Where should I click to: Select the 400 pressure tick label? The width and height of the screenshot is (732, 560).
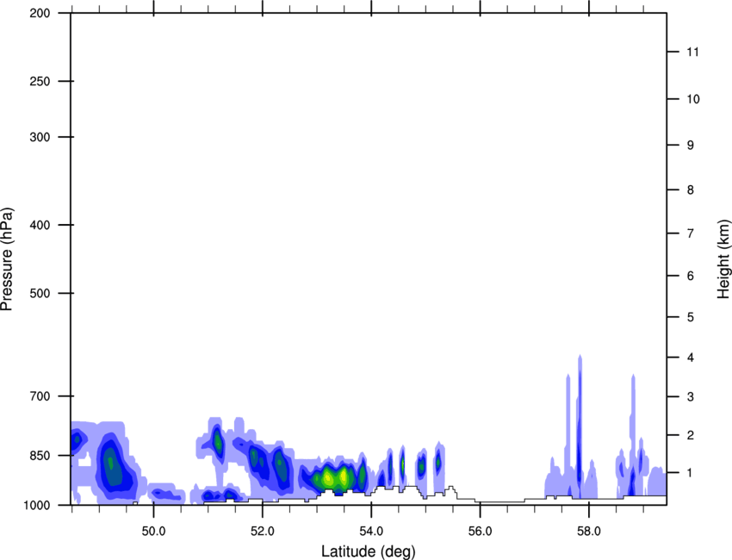tap(40, 225)
